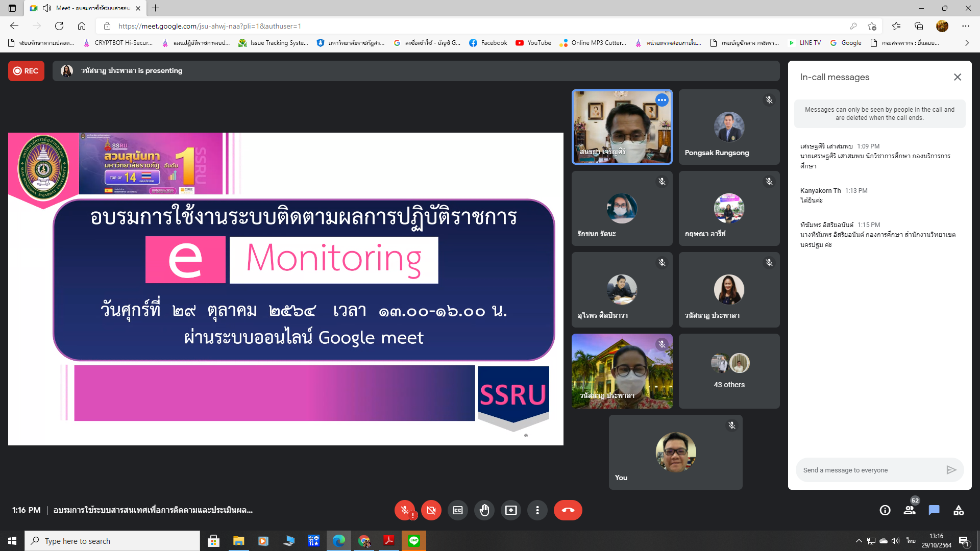Viewport: 980px width, 551px height.
Task: Toggle the microphone mute button
Action: 405,510
